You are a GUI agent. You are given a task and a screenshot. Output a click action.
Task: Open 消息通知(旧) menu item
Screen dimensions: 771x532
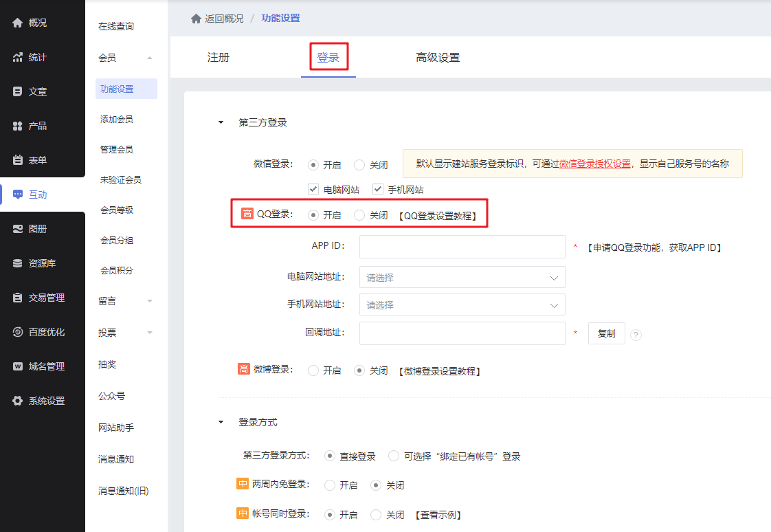(x=124, y=491)
